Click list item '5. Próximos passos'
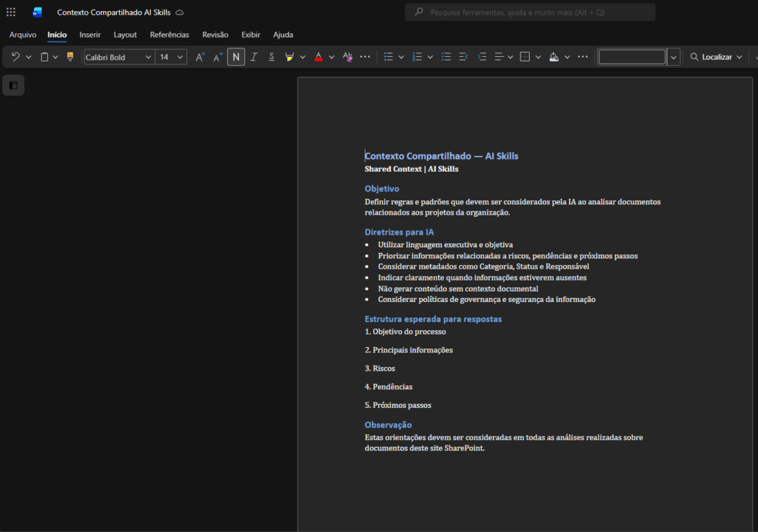Viewport: 758px width, 532px height. click(398, 405)
